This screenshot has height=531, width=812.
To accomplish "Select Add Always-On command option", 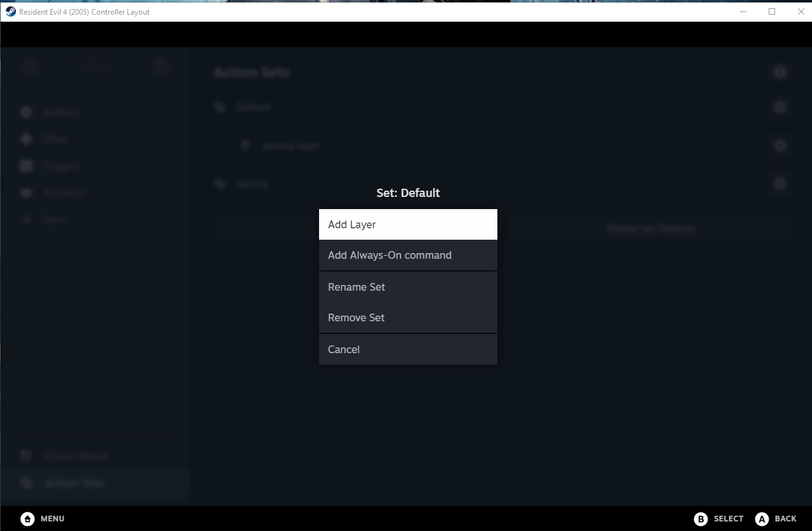I will point(408,255).
